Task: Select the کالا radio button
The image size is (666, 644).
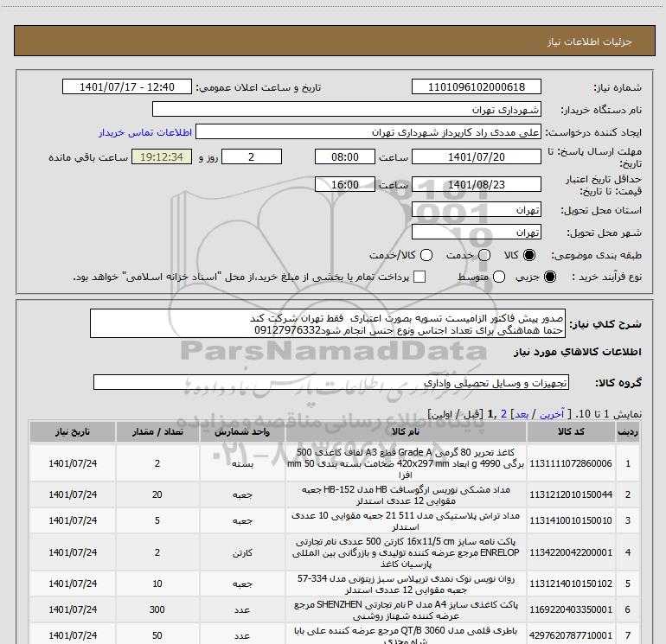Action: (x=529, y=255)
